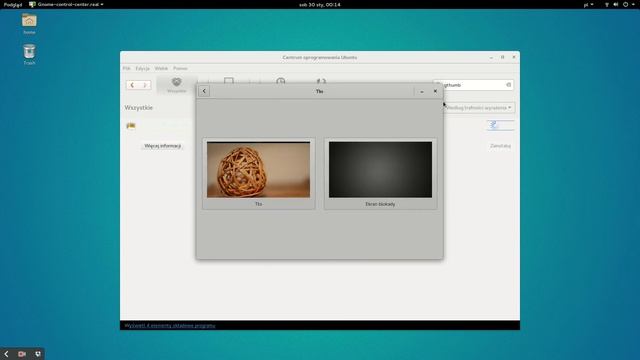Select the application icon in results list
Screen dimensions: 640x360
pyautogui.click(x=131, y=125)
